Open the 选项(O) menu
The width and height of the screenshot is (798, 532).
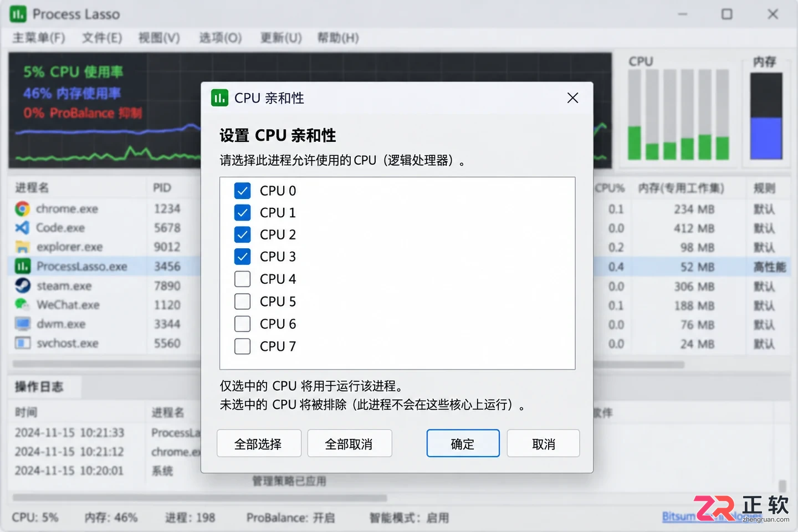221,38
